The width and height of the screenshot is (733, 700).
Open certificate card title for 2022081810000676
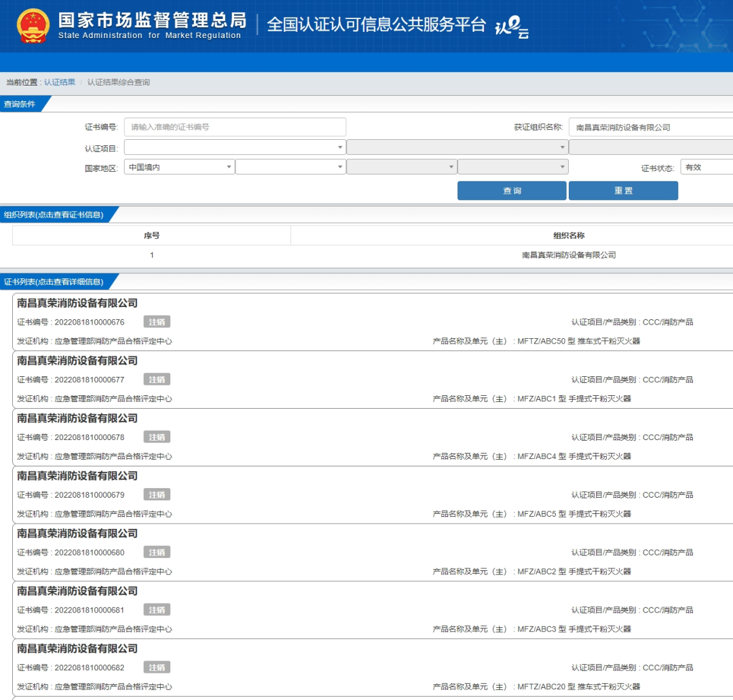tap(77, 303)
